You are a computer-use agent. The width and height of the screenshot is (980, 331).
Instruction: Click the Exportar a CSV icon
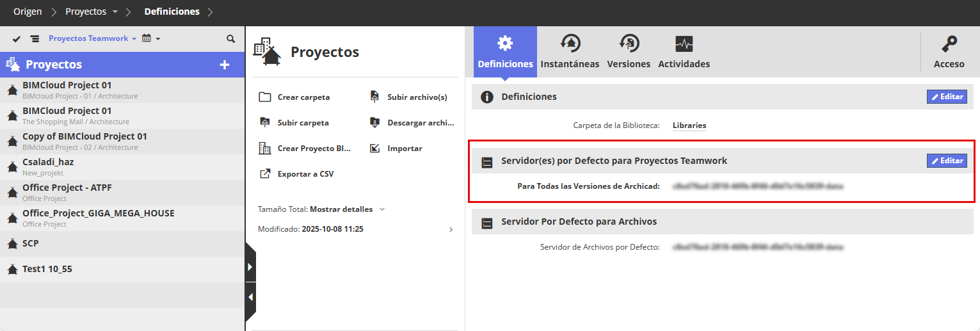click(265, 174)
